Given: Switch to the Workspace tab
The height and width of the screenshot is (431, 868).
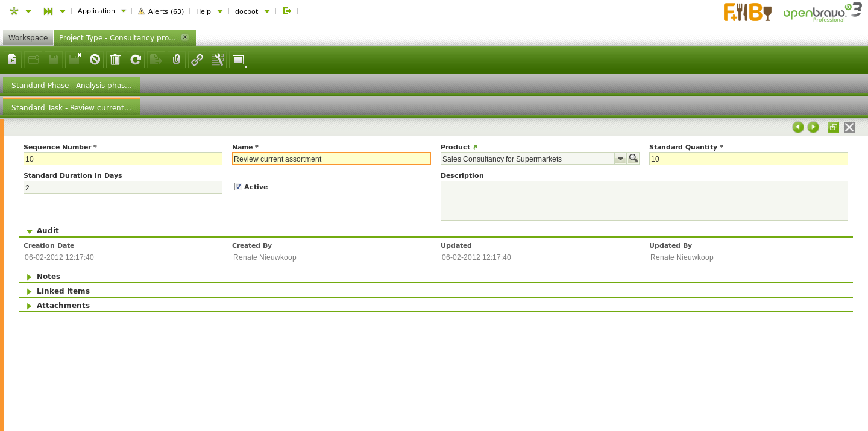Looking at the screenshot, I should pyautogui.click(x=28, y=38).
